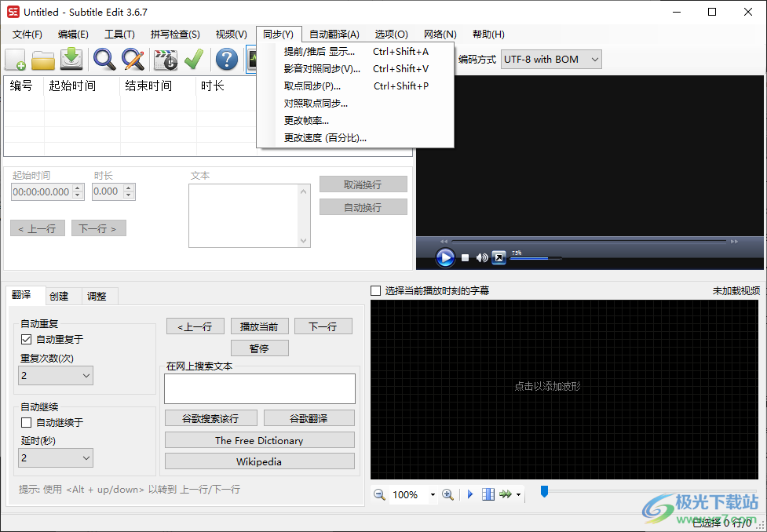This screenshot has height=532, width=767.
Task: Zoom out the waveform with minus magnifier
Action: tap(379, 494)
